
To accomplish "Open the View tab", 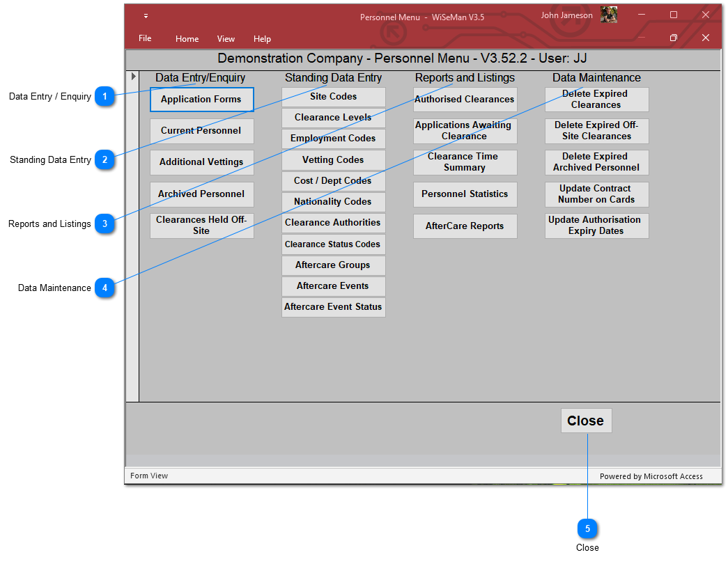I will (x=226, y=39).
